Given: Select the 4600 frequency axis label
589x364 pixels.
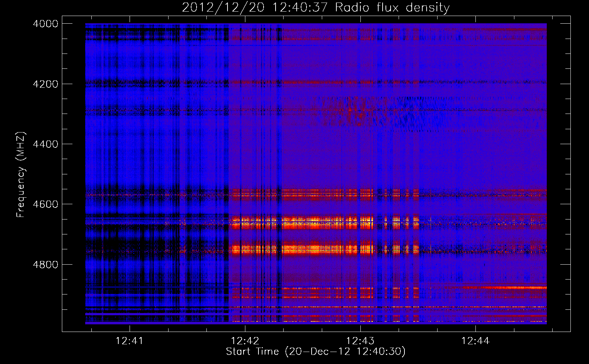Looking at the screenshot, I should [x=46, y=204].
